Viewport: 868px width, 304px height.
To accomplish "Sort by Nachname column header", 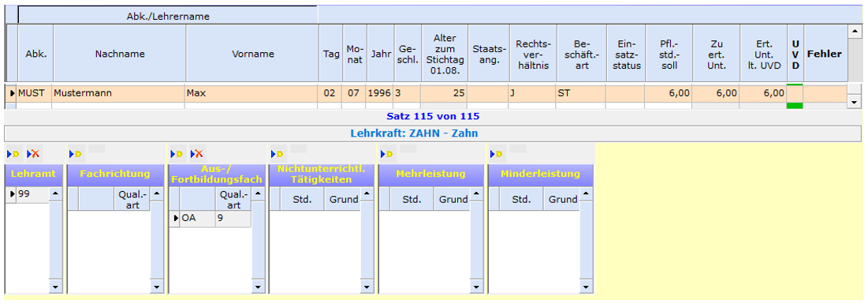I will (120, 54).
